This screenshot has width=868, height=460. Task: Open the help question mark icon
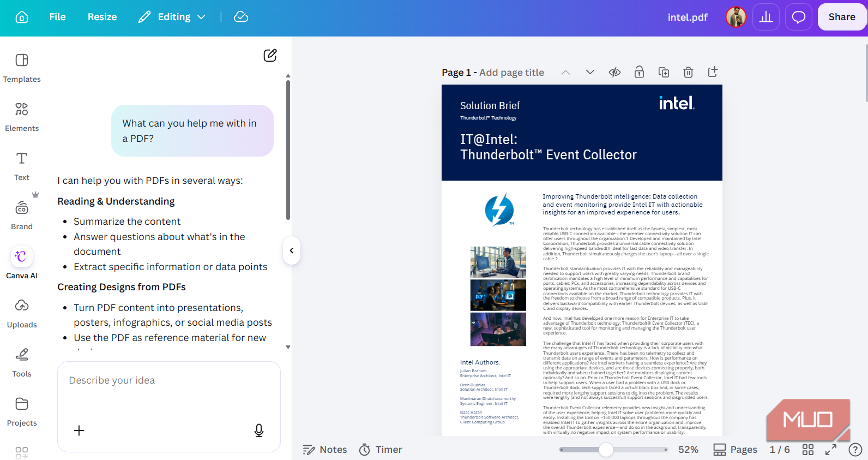tap(855, 450)
